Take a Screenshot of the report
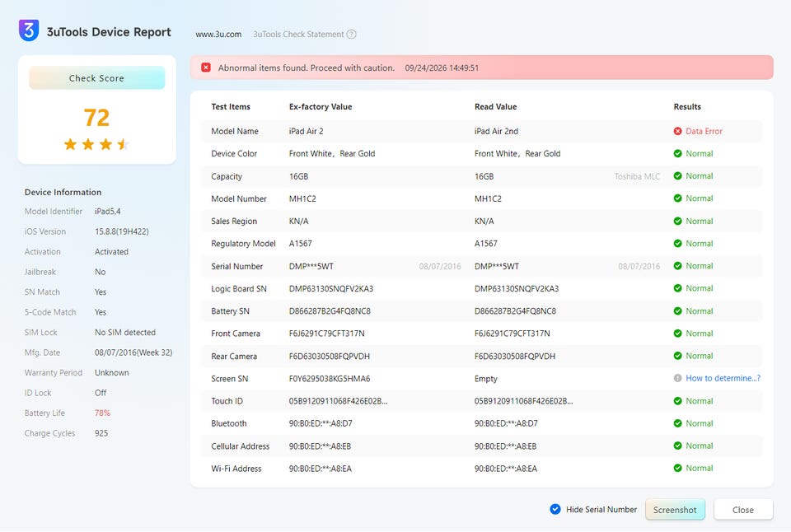This screenshot has height=532, width=791. pos(675,510)
